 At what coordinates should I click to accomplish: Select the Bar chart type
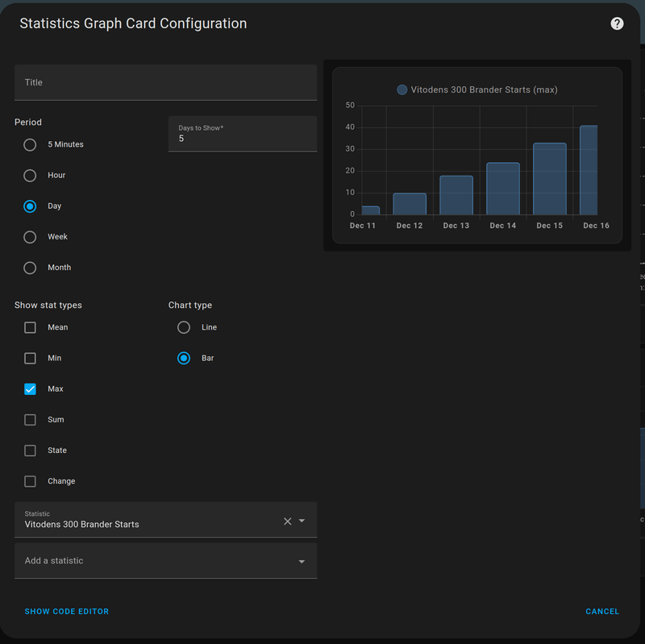click(184, 358)
